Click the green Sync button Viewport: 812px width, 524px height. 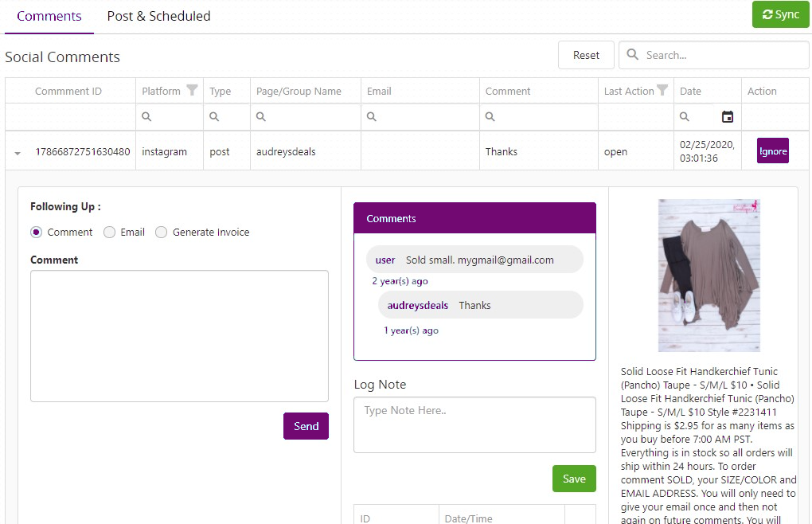(x=780, y=14)
